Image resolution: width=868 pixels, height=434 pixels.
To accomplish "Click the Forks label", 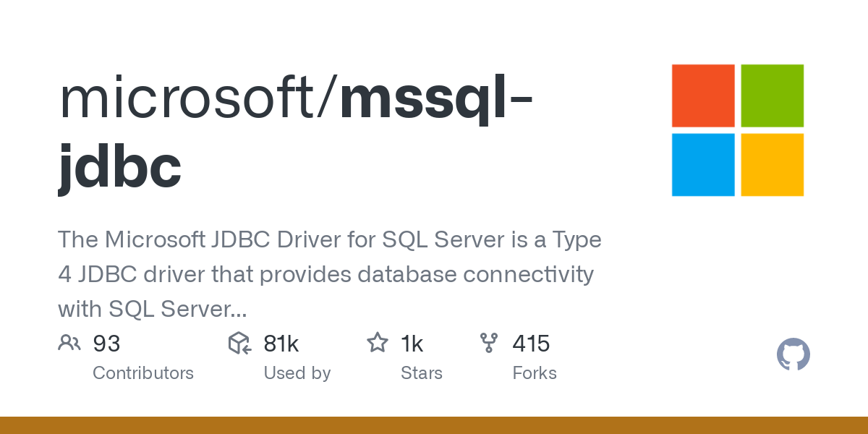I will 535,373.
